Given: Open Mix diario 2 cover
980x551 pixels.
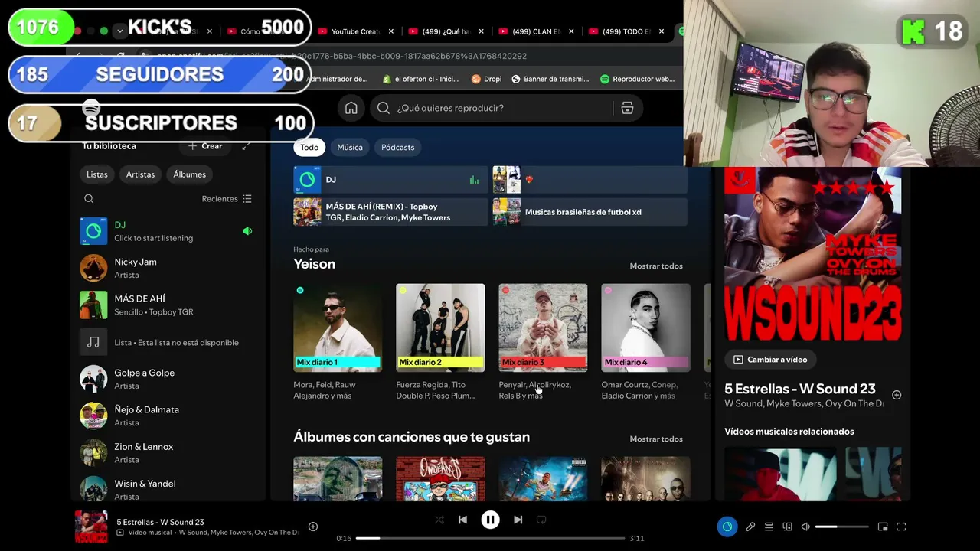Looking at the screenshot, I should pos(440,328).
